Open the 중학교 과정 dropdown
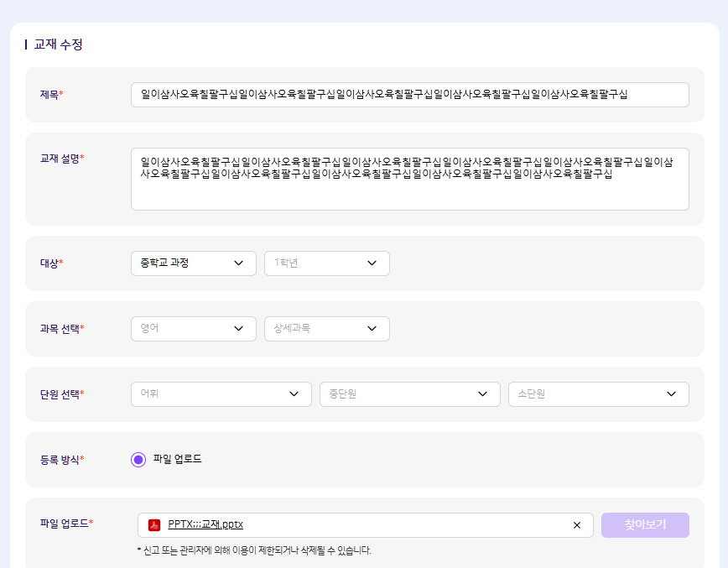Screen dimensions: 728x568 (194, 263)
